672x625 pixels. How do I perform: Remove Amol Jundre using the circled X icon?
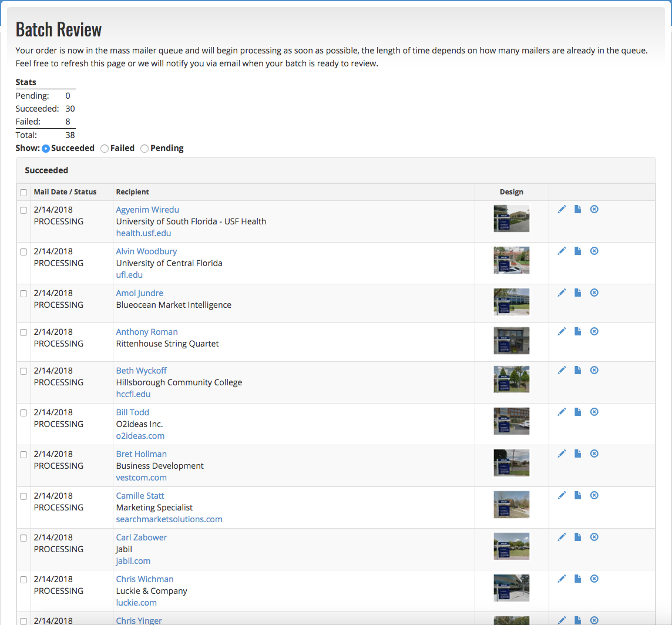pyautogui.click(x=594, y=293)
